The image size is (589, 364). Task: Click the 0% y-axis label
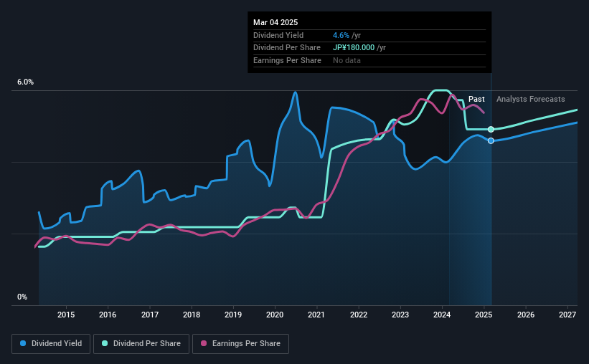(x=22, y=297)
